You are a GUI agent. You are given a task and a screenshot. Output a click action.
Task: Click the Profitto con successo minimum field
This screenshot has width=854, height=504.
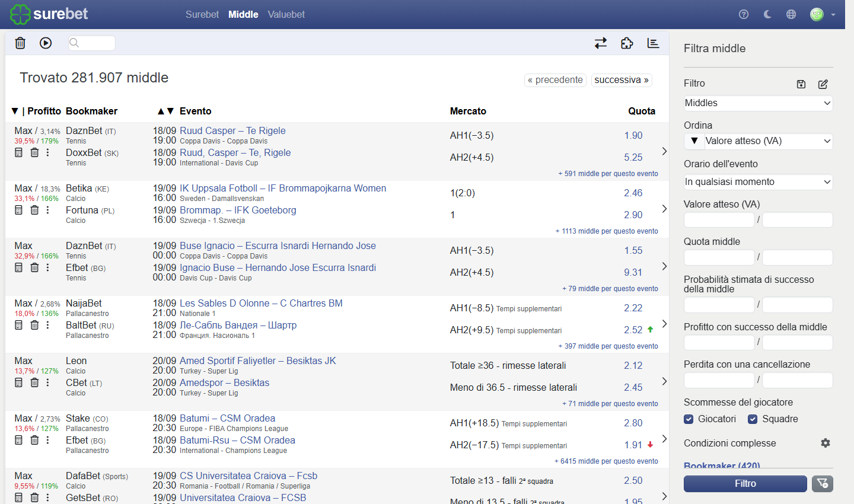coord(719,343)
